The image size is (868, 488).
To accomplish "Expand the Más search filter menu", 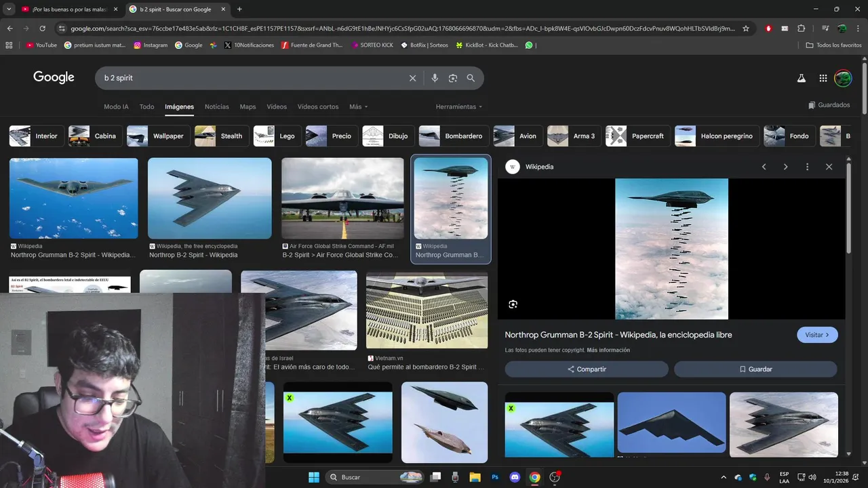I will click(x=359, y=107).
